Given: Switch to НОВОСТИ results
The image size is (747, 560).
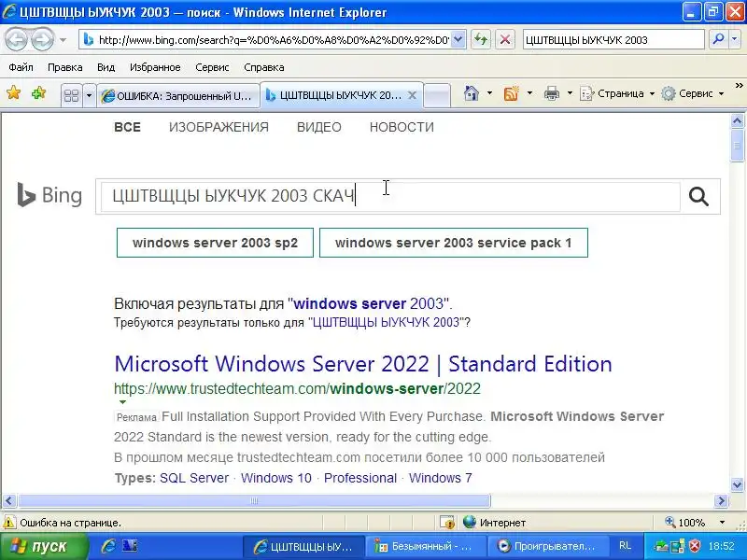Looking at the screenshot, I should pyautogui.click(x=402, y=127).
